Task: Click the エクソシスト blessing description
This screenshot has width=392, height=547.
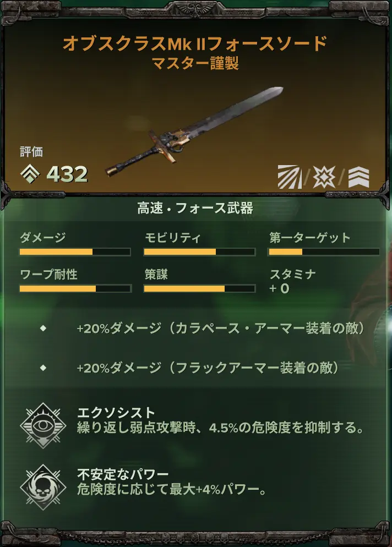Action: click(x=221, y=428)
